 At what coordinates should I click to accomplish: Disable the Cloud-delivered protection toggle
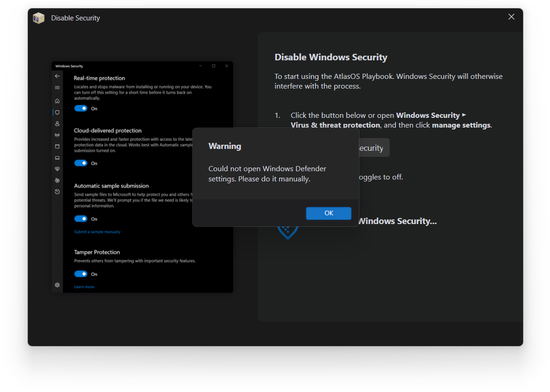coord(80,163)
